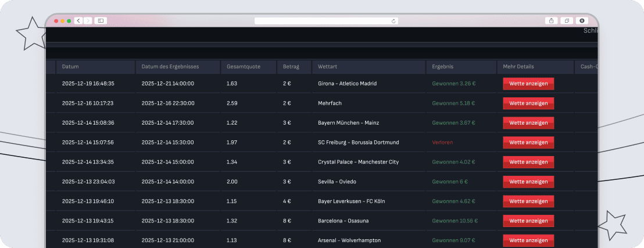Viewport: 644px width, 248px height.
Task: Toggle the Safari sidebar icon
Action: [101, 20]
